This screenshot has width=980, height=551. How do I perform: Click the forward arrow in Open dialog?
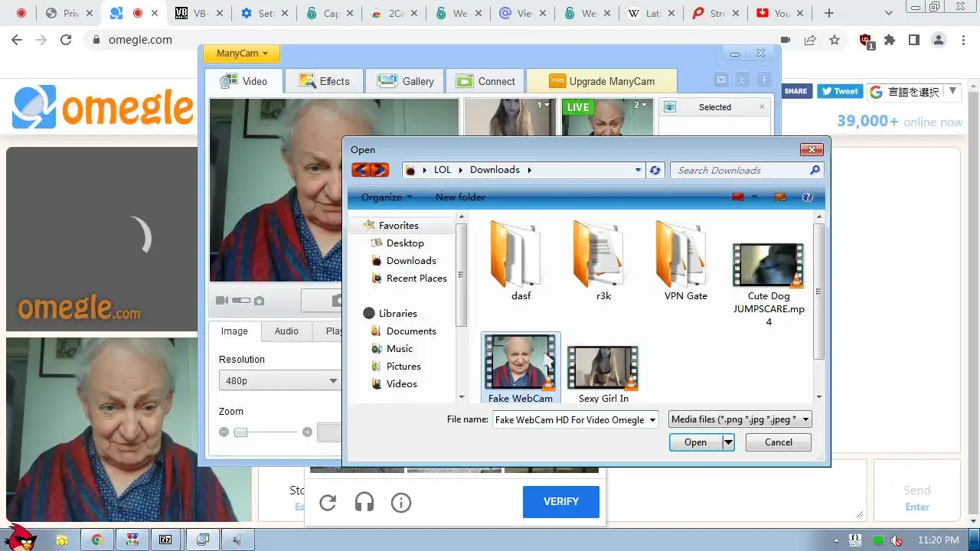point(380,170)
